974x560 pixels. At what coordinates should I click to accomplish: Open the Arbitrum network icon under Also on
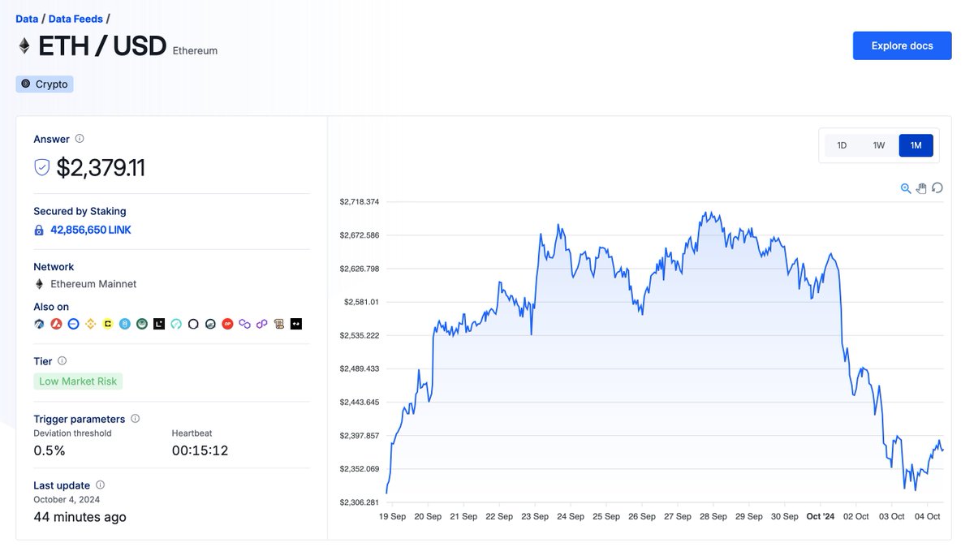pos(39,324)
